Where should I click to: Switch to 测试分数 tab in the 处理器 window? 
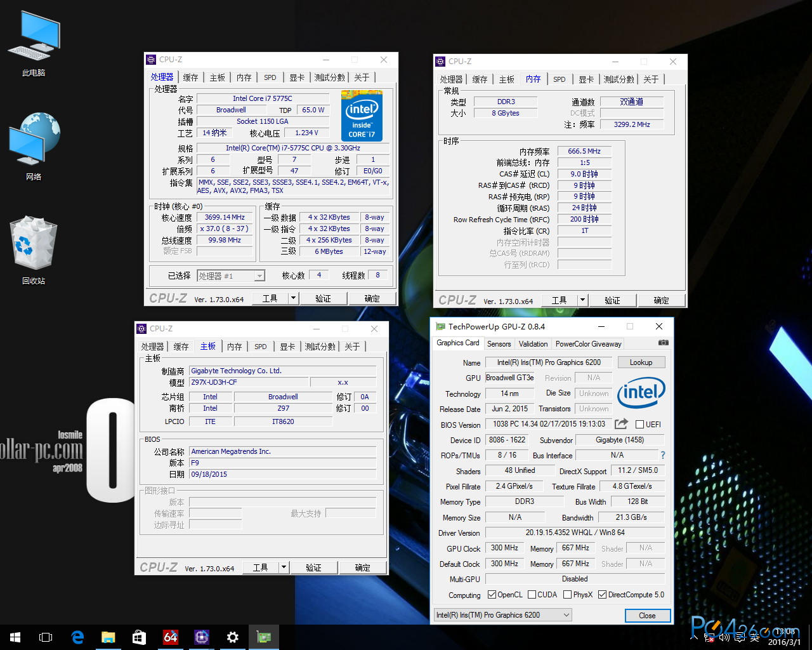pos(330,77)
